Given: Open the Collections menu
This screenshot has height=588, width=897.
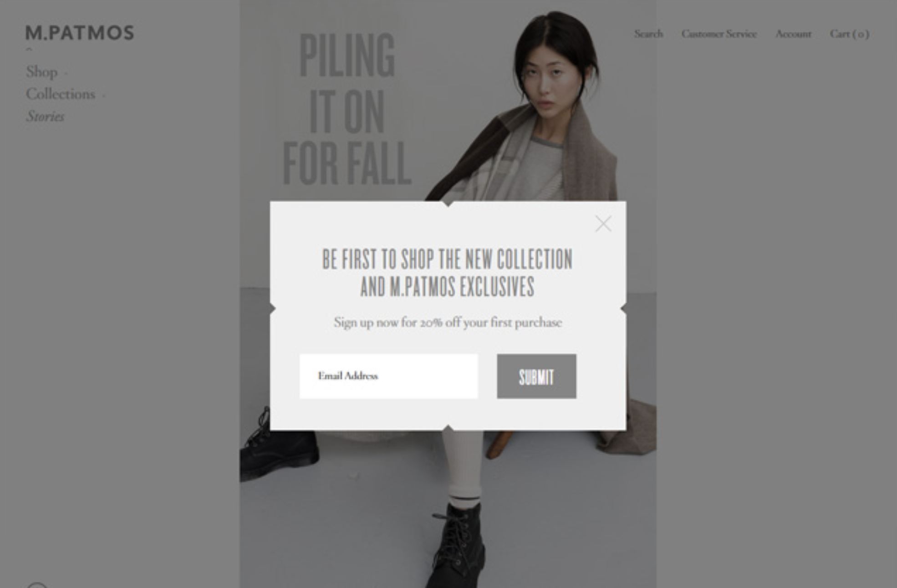Looking at the screenshot, I should click(x=61, y=94).
